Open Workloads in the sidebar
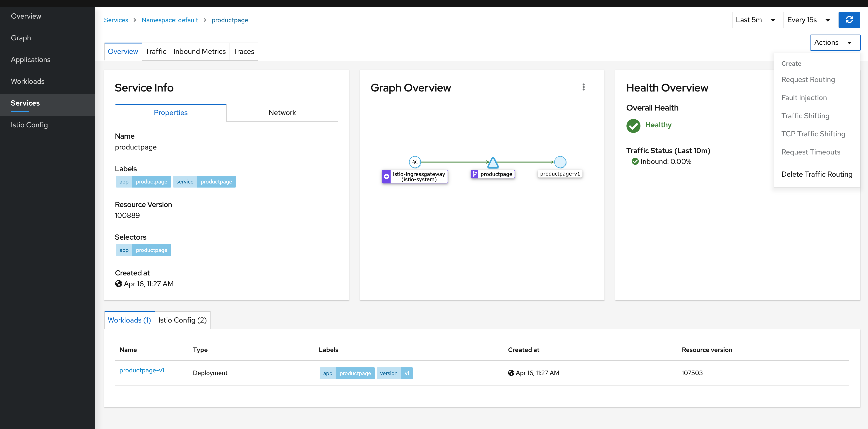This screenshot has width=868, height=429. tap(48, 81)
